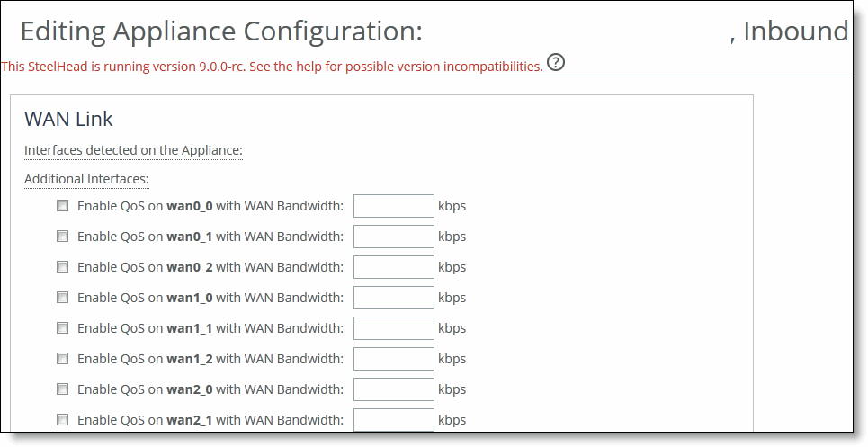Click the wan2_1 WAN Bandwidth box
Viewport: 868px width, 447px height.
click(x=393, y=419)
